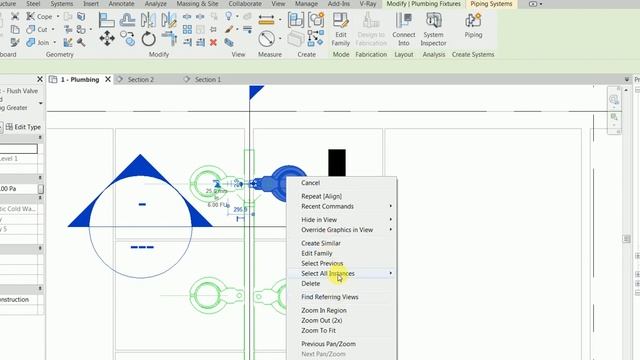This screenshot has width=640, height=360.
Task: Open the lightbulb Hide in View dropdown arrow
Action: click(x=237, y=16)
